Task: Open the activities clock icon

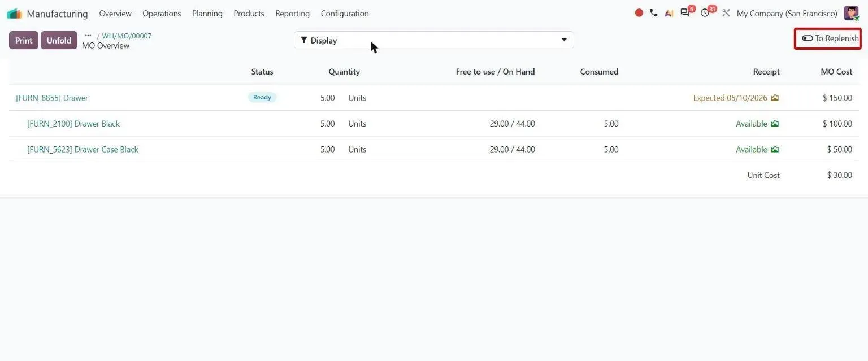Action: tap(705, 13)
